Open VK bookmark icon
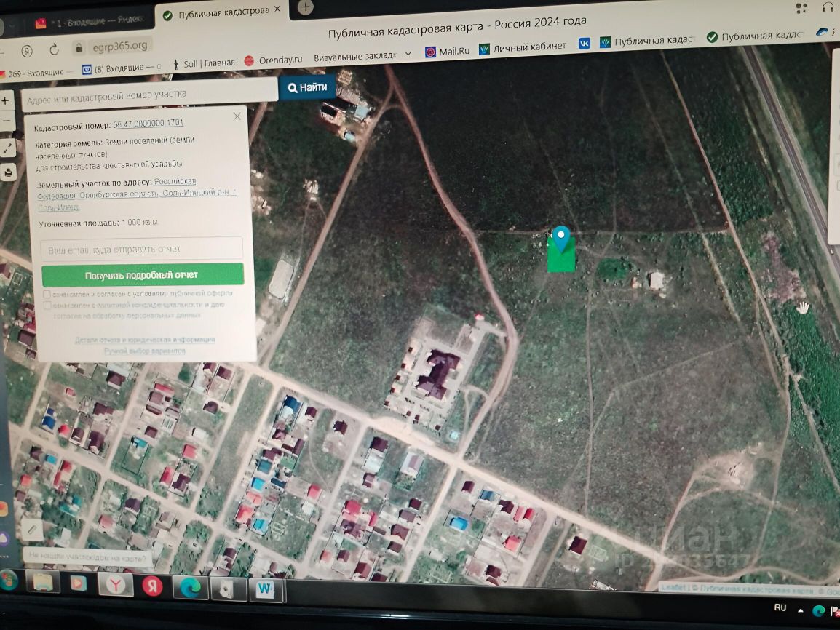 click(584, 44)
